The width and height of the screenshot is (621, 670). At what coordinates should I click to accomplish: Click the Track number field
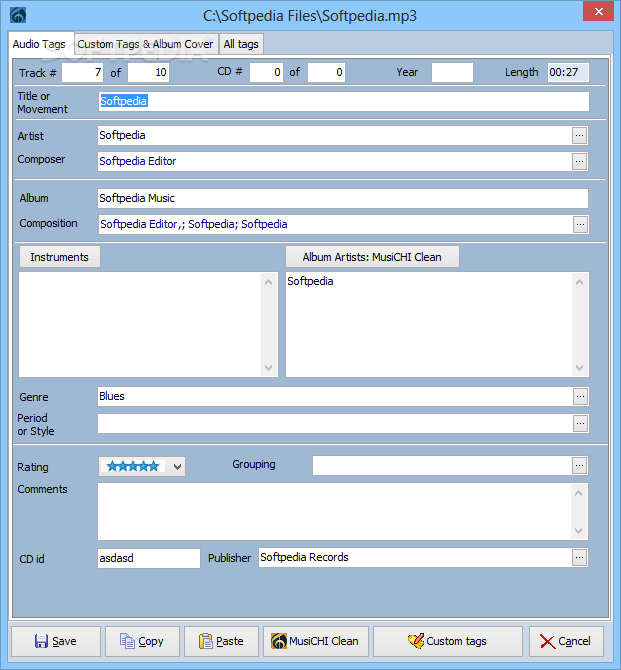[82, 72]
